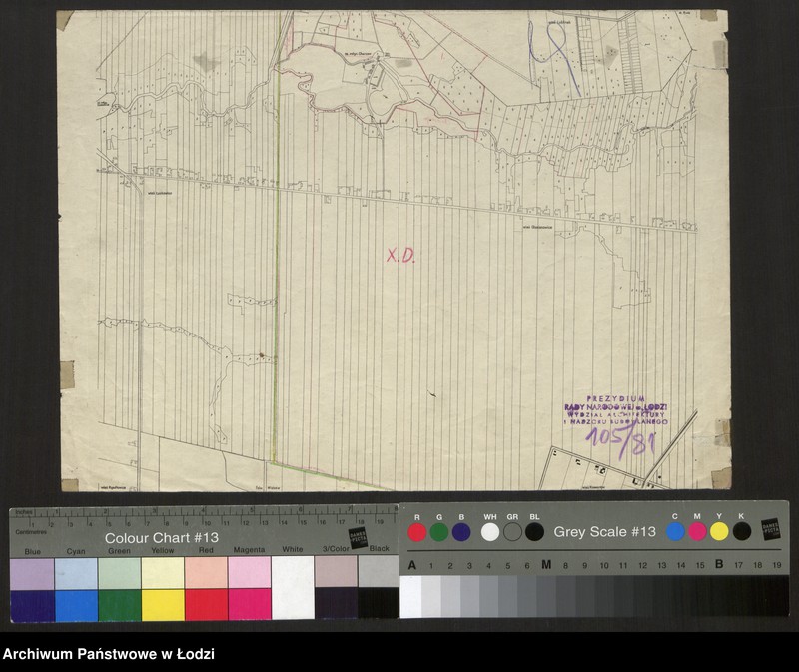Select the white patch below letter A
The height and width of the screenshot is (672, 799).
pyautogui.click(x=410, y=596)
